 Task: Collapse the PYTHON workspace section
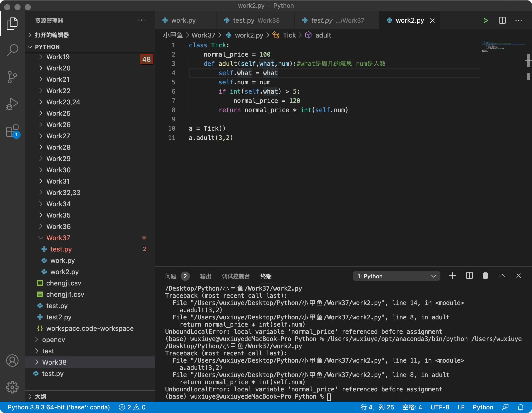[x=90, y=47]
